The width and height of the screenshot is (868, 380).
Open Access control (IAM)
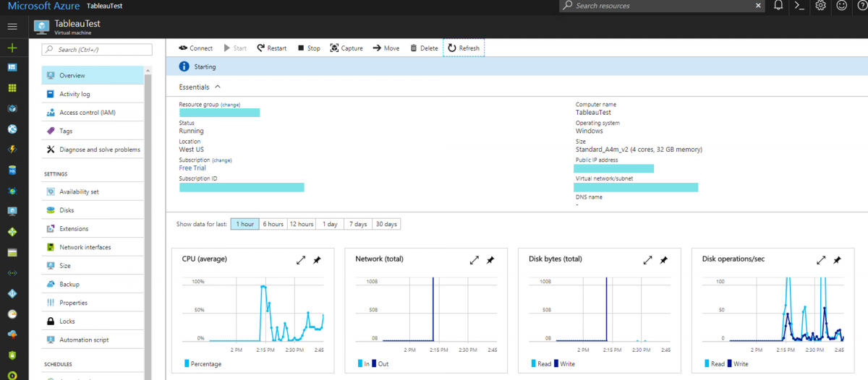(93, 113)
